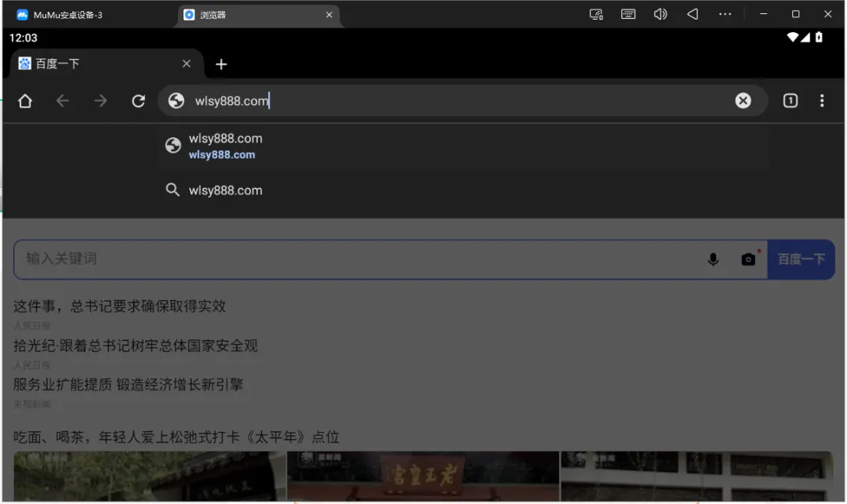Minimize the MuMu emulator window
This screenshot has width=847, height=504.
point(763,14)
